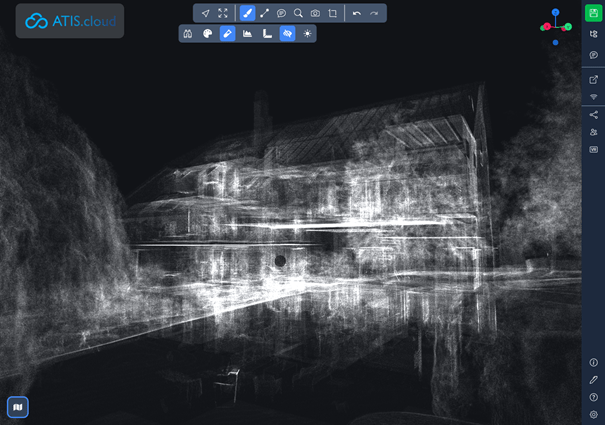Select the crop clipping tool
The height and width of the screenshot is (425, 605).
pyautogui.click(x=333, y=13)
